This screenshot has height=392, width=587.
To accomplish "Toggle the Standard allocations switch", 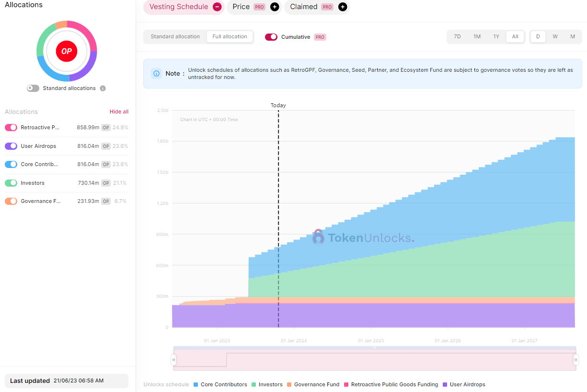I will pos(33,89).
